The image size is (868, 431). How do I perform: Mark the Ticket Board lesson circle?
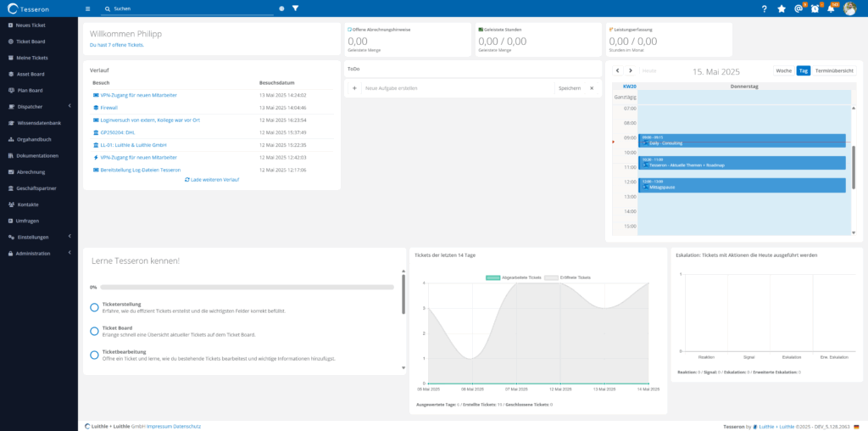[x=94, y=331]
